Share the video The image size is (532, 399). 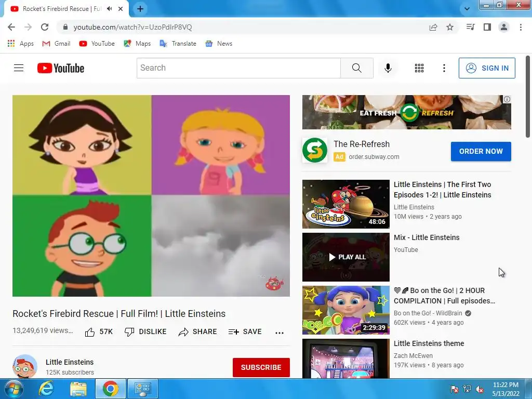coord(197,332)
